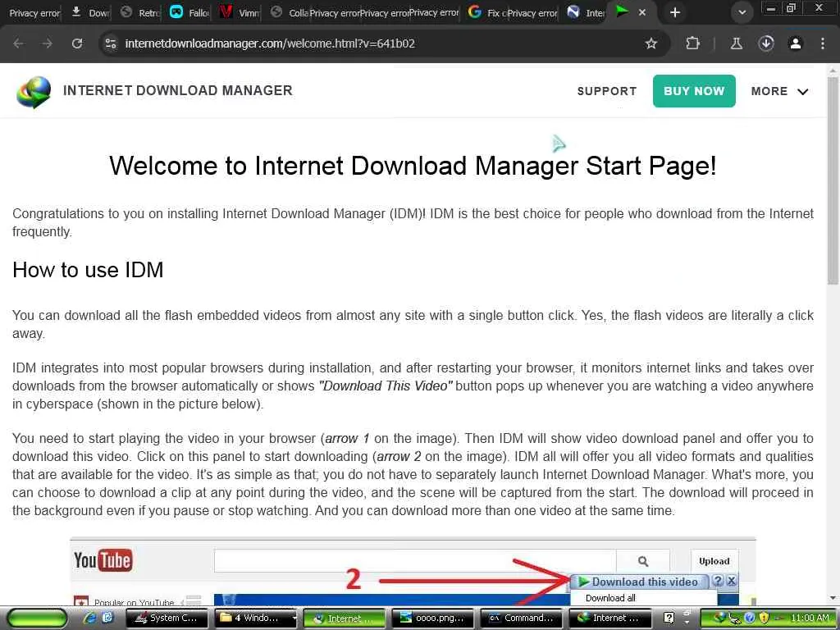
Task: Click the IDM globe tray icon
Action: click(720, 618)
